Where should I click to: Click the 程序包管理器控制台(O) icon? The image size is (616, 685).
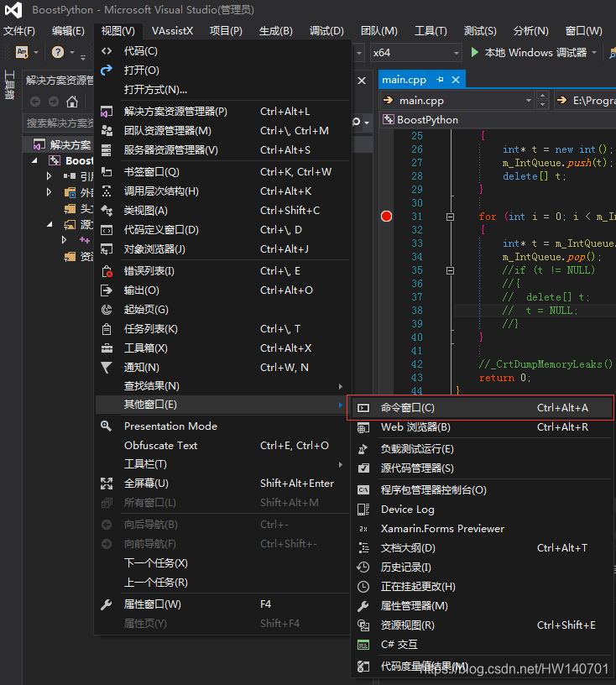[363, 490]
